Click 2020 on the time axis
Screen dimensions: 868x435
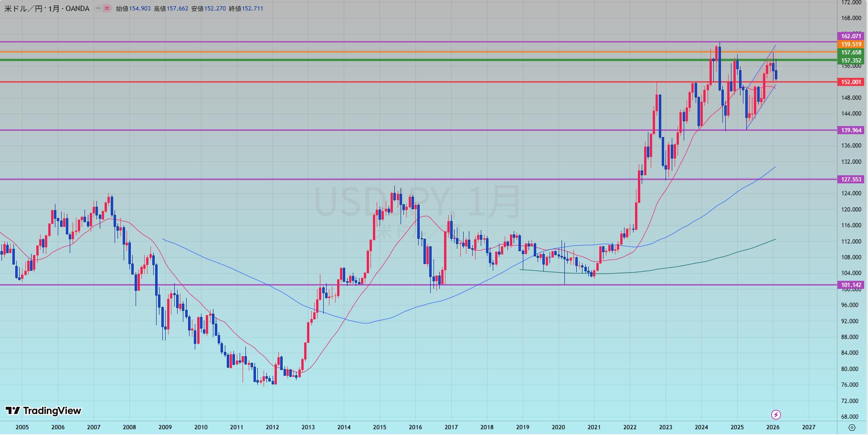(x=558, y=427)
